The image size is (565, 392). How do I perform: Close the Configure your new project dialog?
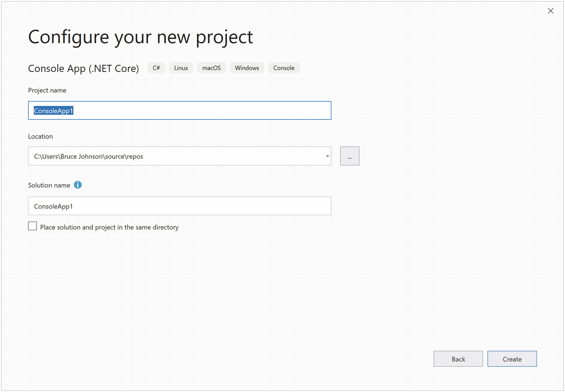(550, 11)
